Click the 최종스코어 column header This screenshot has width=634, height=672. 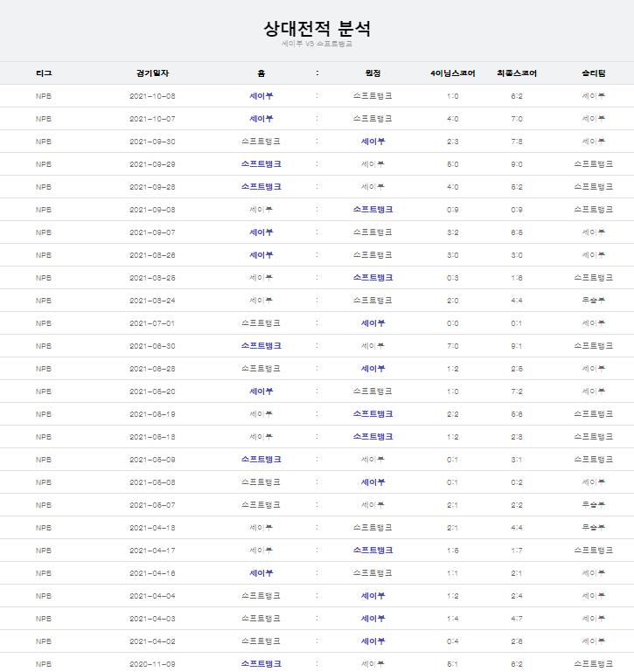pos(517,73)
